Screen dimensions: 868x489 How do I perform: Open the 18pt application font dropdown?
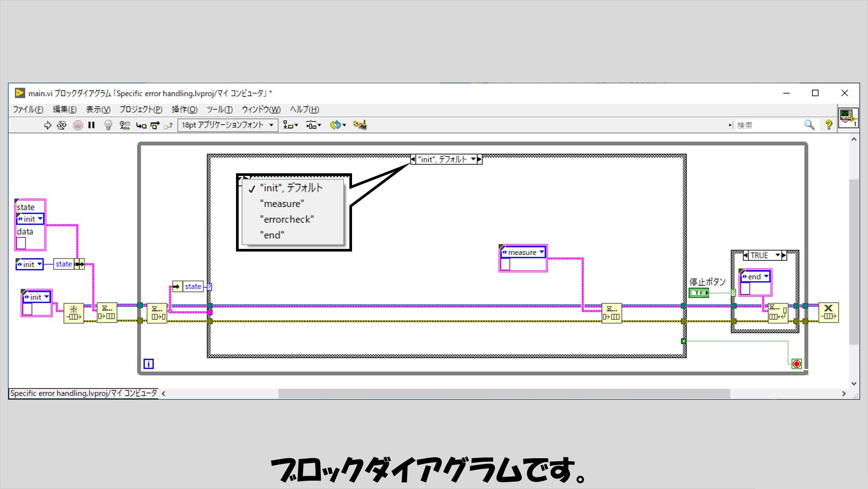(228, 125)
